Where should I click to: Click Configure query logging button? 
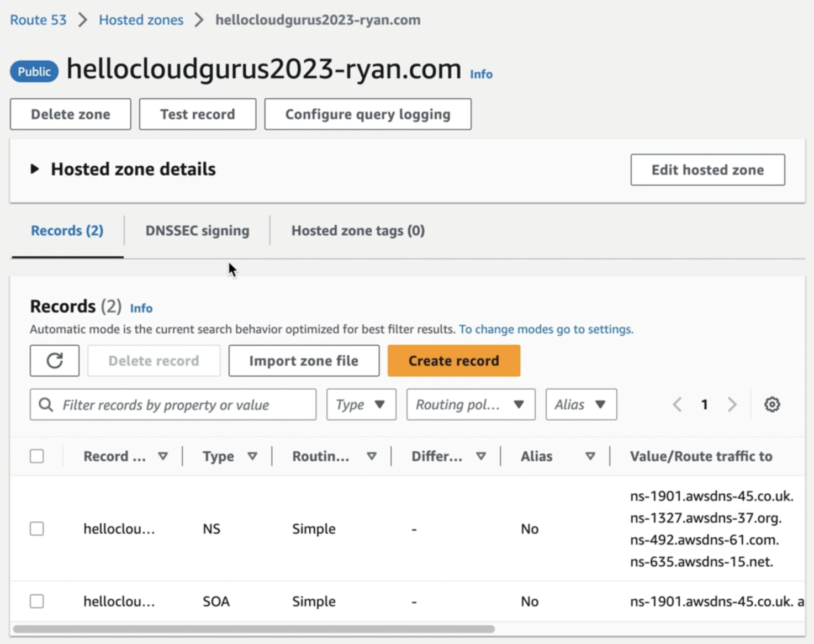tap(368, 114)
